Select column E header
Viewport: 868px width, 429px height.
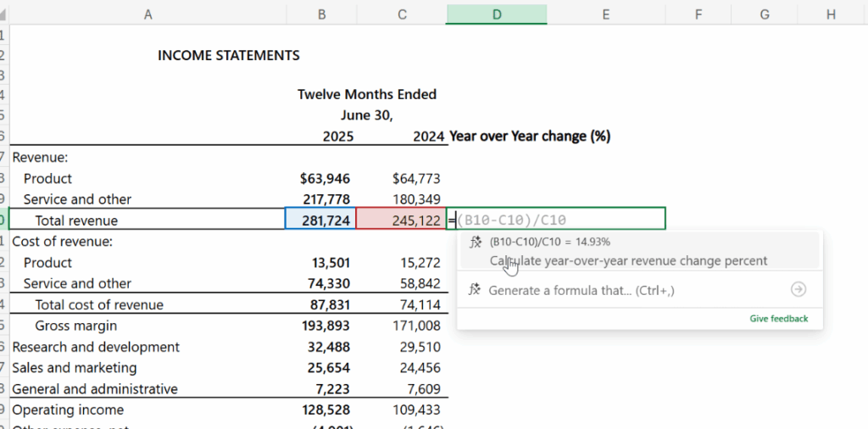click(606, 14)
